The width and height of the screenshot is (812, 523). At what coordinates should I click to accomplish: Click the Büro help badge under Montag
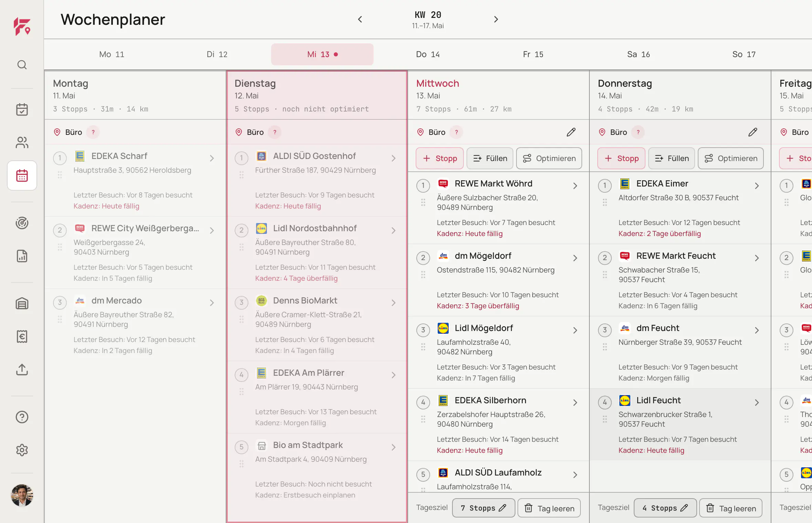[x=93, y=132]
